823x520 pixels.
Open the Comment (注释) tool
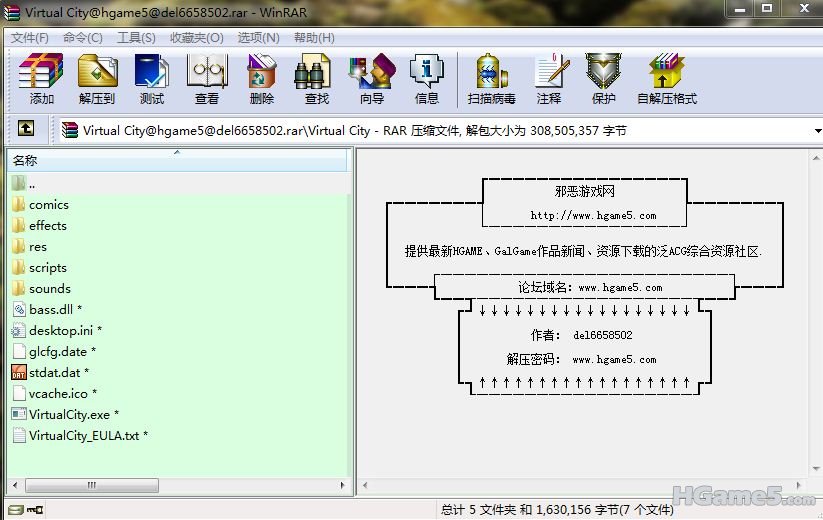click(x=552, y=70)
